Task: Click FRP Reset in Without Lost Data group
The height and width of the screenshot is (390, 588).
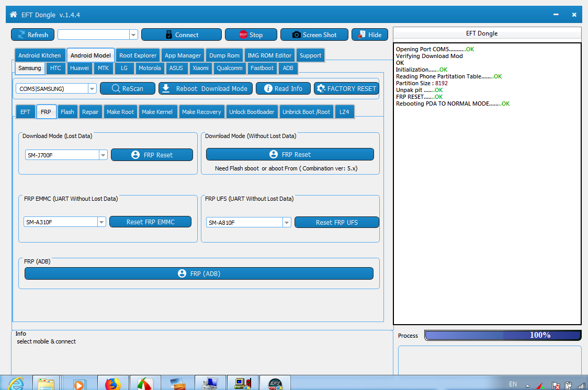Action: click(x=290, y=154)
